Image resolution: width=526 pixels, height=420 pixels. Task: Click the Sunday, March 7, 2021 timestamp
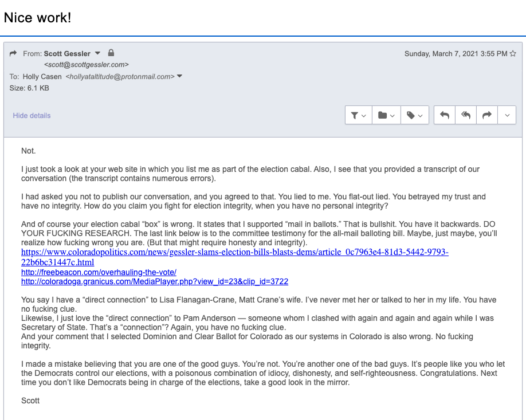click(x=456, y=53)
